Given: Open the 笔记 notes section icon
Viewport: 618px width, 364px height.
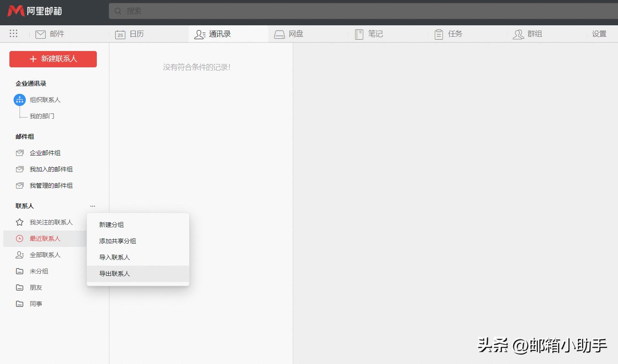Looking at the screenshot, I should [359, 34].
